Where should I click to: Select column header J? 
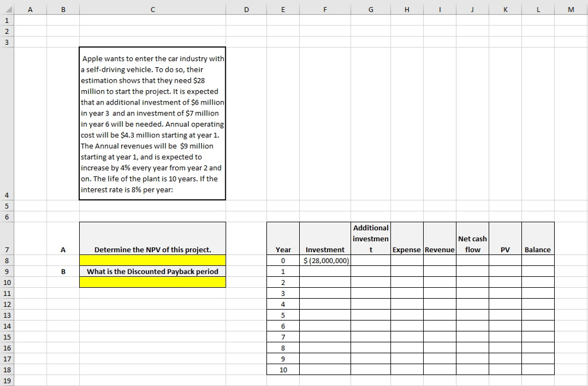point(472,9)
